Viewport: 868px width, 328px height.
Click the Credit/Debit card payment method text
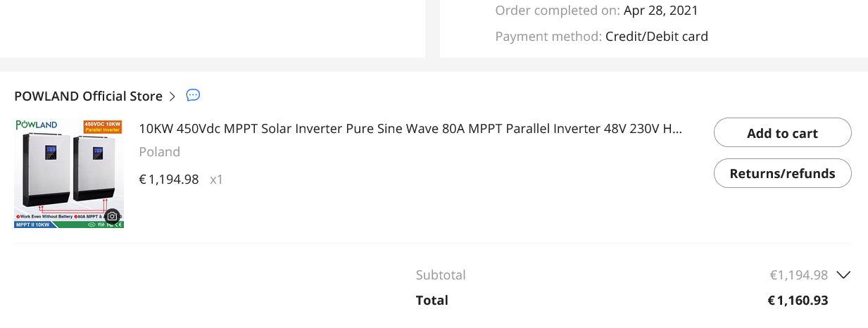656,37
